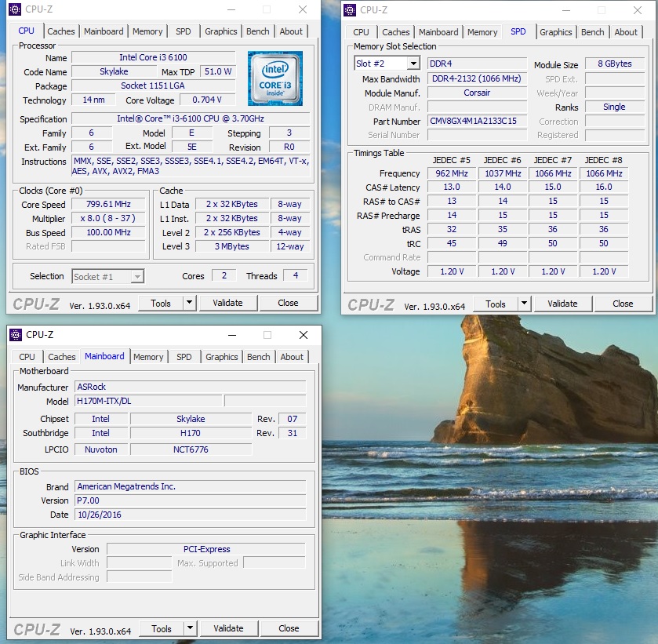Viewport: 658px width, 644px height.
Task: Click the Module Manuf. value Corsair
Action: (x=477, y=93)
